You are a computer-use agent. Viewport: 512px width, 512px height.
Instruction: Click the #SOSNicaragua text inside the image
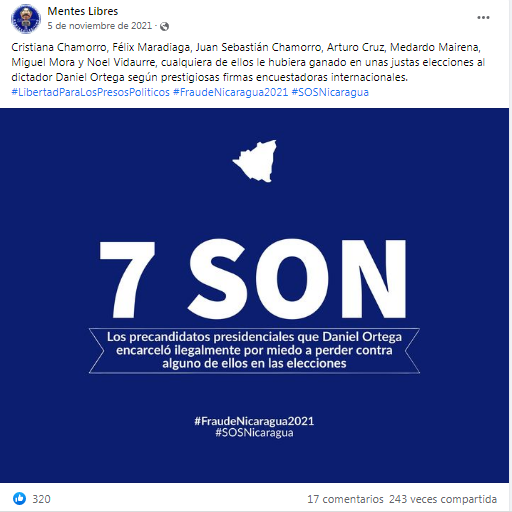tap(254, 433)
